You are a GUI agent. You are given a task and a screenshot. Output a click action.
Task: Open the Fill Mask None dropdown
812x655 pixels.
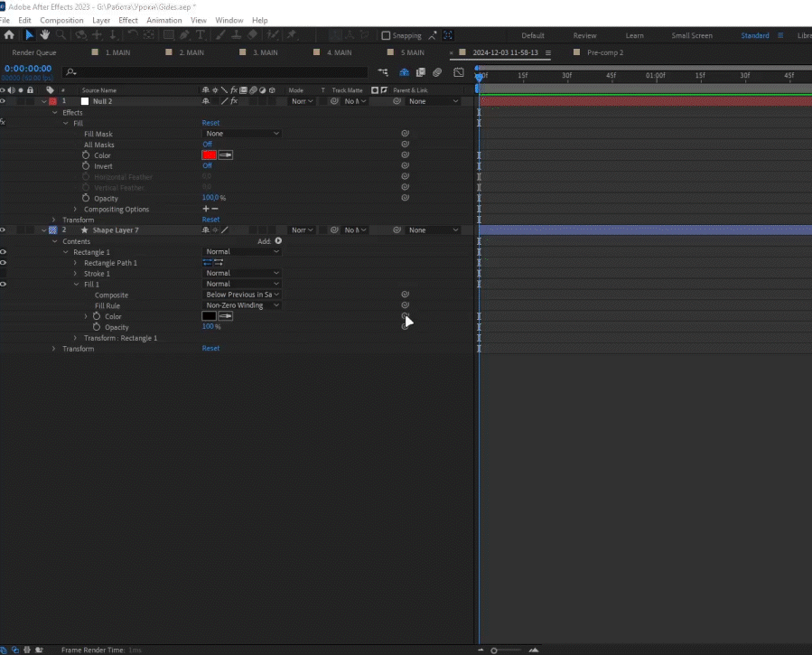click(x=242, y=133)
